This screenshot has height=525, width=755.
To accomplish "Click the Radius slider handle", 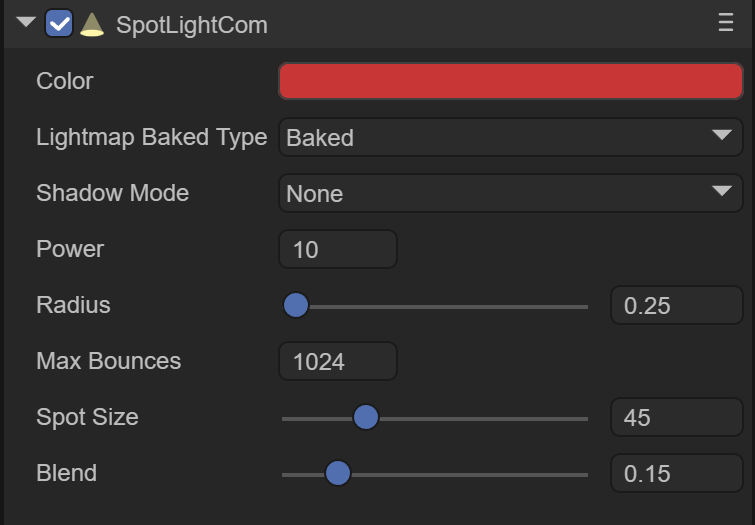I will 296,305.
